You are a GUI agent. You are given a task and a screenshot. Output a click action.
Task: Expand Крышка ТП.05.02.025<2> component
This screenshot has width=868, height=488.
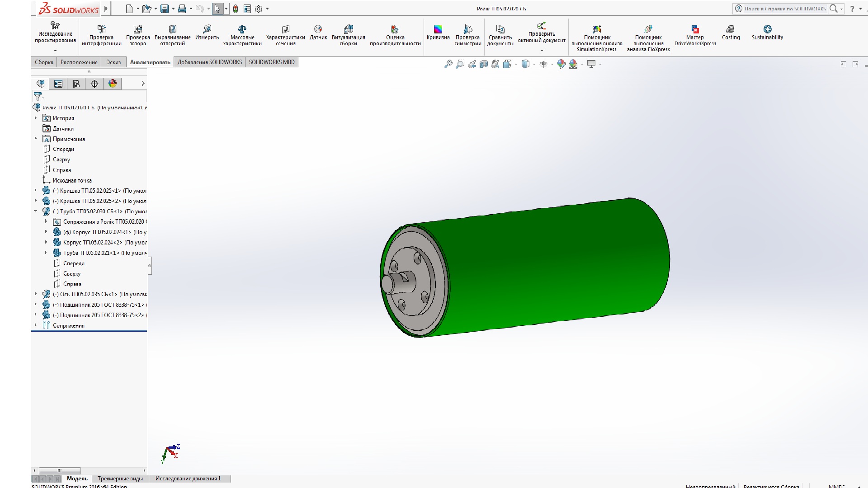tap(36, 201)
